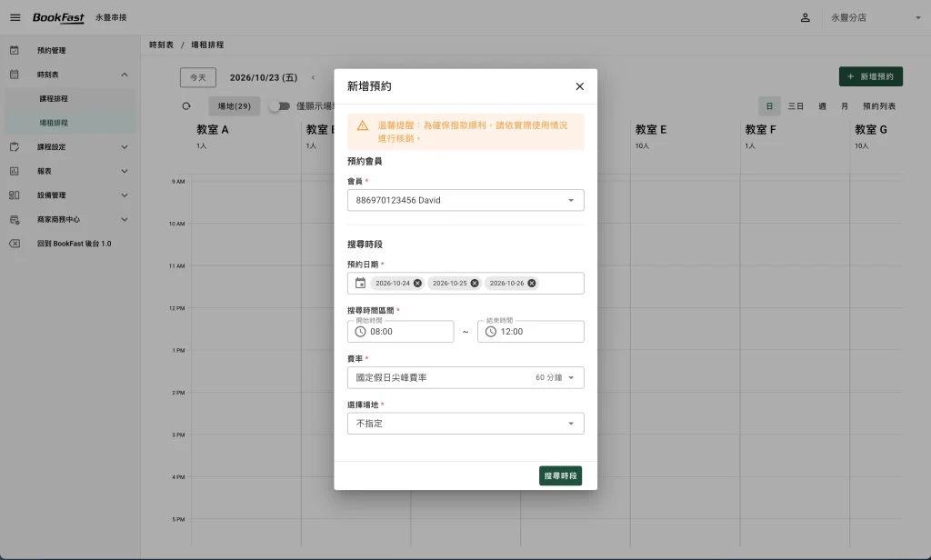
Task: Expand the 報表 sidebar section
Action: 70,171
